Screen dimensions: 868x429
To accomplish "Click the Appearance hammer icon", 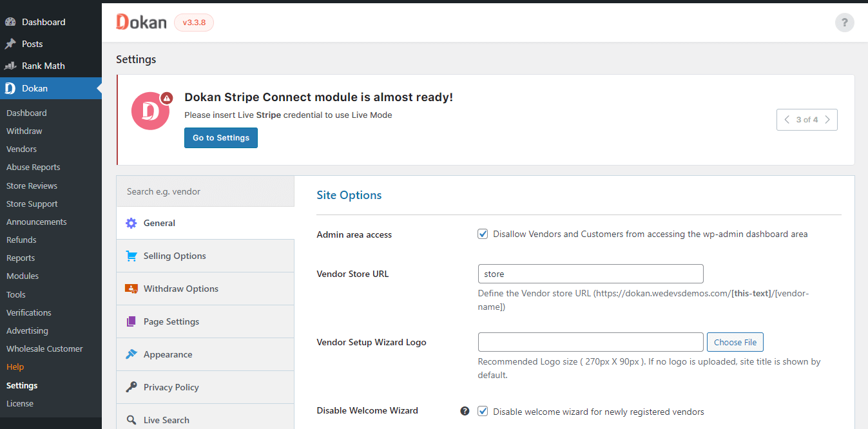I will [x=131, y=354].
